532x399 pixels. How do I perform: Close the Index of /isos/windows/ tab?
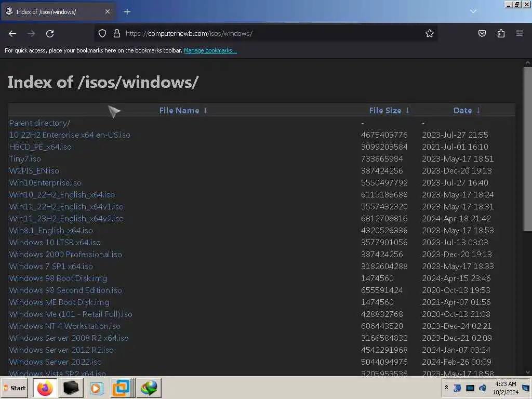pyautogui.click(x=108, y=12)
